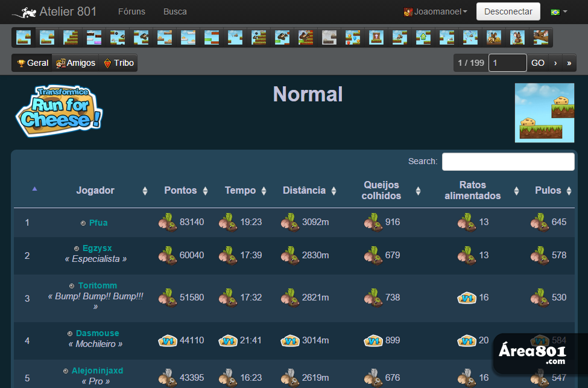588x388 pixels.
Task: Switch to the Amigos ranking tab
Action: (76, 63)
